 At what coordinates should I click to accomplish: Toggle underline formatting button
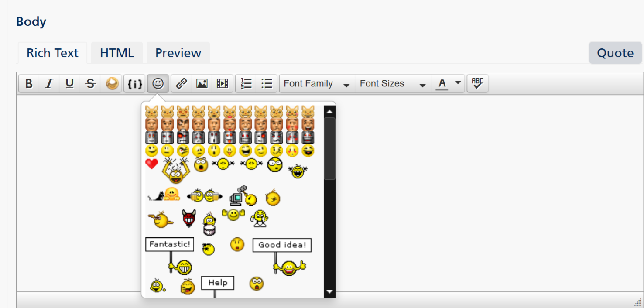(x=69, y=84)
